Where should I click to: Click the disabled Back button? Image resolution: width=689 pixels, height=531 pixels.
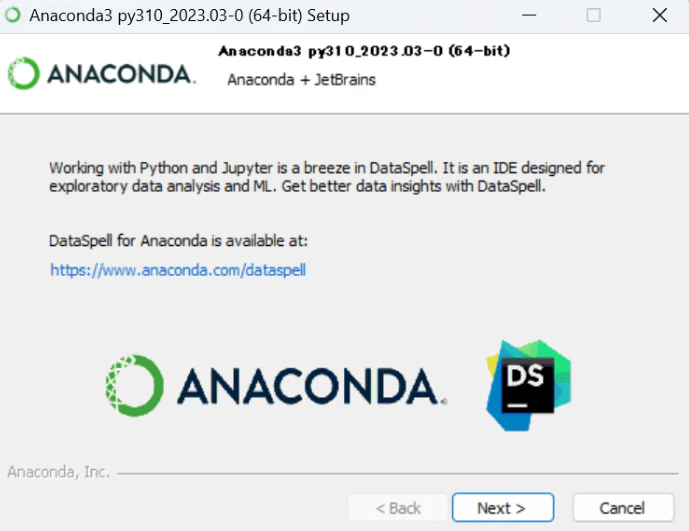pyautogui.click(x=398, y=508)
